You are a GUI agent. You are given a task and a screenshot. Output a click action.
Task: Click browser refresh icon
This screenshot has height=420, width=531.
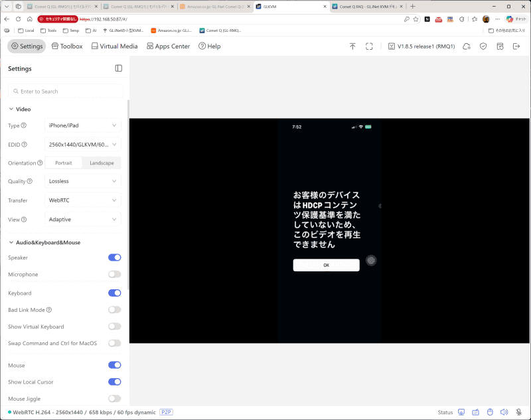(19, 19)
